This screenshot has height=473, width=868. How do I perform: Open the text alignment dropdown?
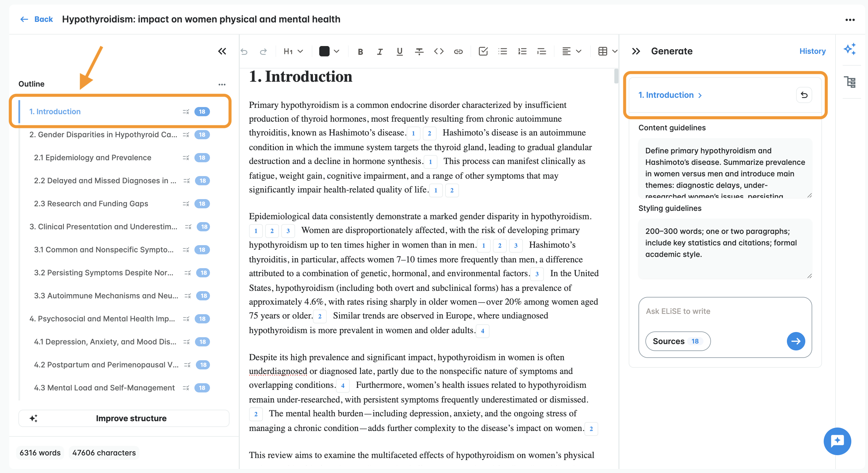point(571,51)
